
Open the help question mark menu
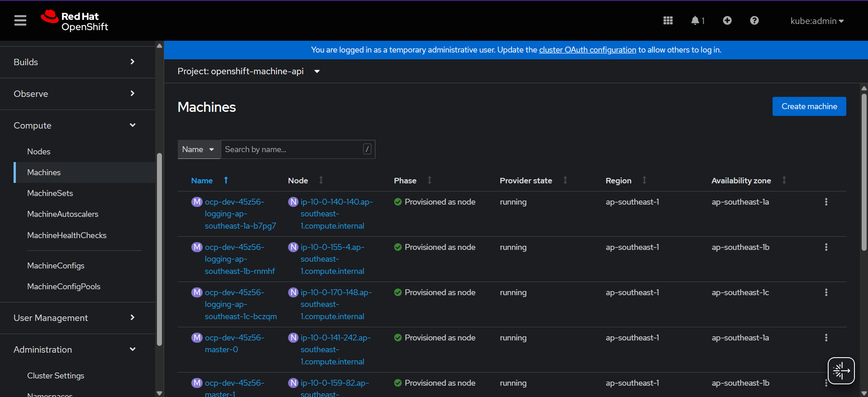point(754,20)
